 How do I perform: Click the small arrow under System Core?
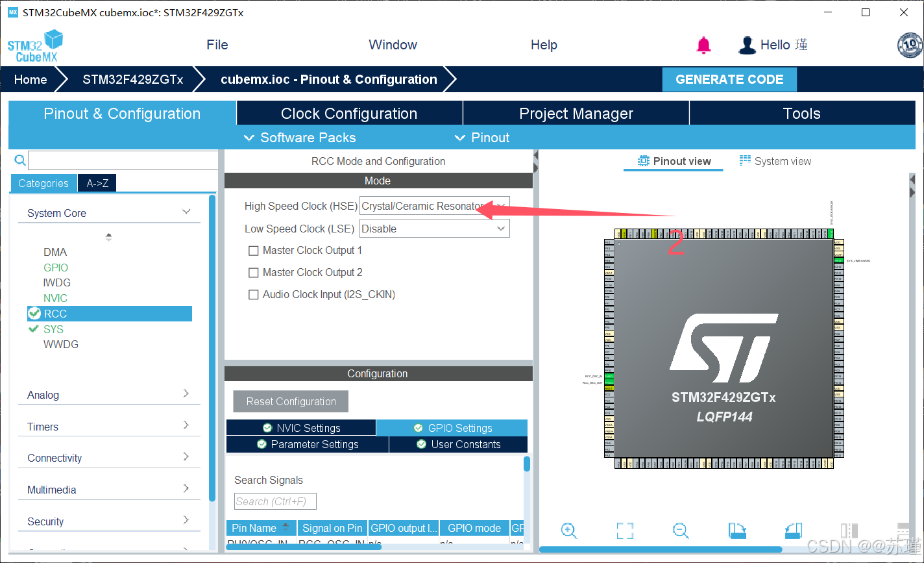coord(108,237)
